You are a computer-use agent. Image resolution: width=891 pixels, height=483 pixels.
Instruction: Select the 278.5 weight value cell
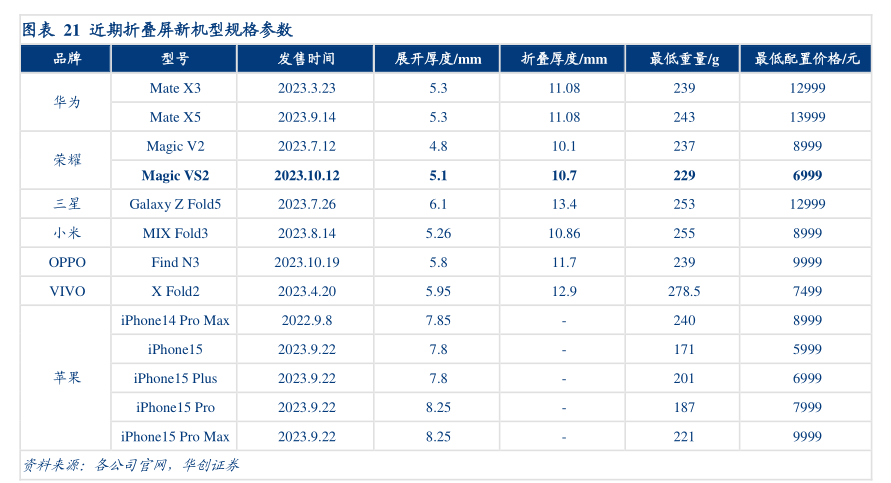[x=684, y=291]
